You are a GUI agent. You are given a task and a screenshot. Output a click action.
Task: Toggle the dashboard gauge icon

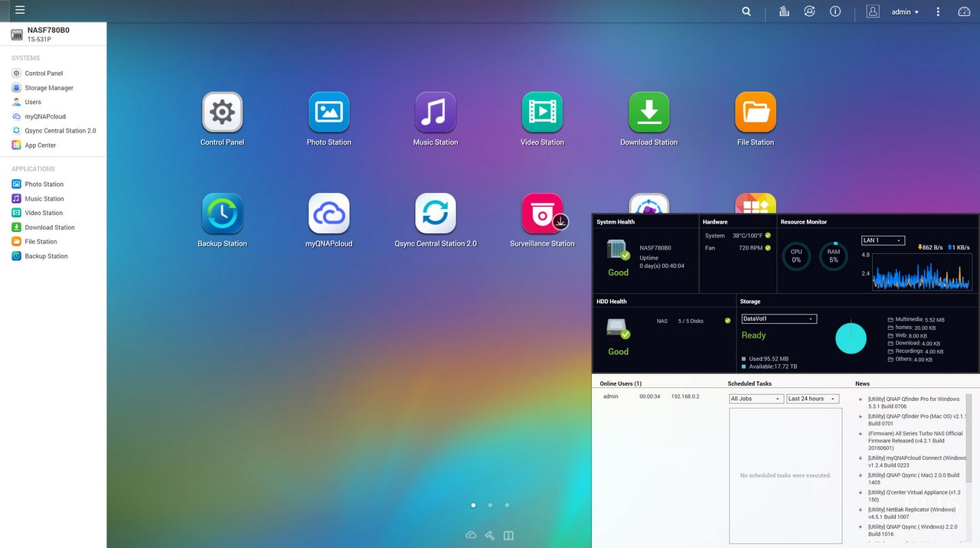[x=964, y=11]
